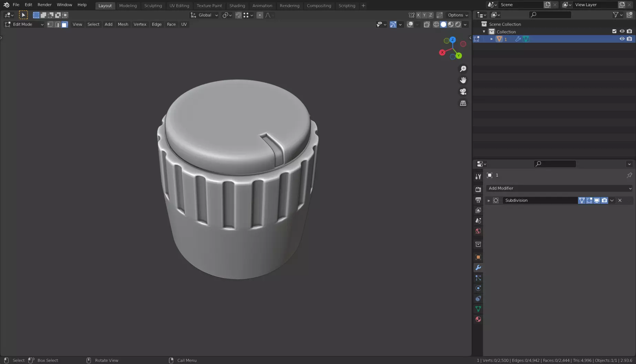
Task: Toggle X axis mirror
Action: click(418, 15)
